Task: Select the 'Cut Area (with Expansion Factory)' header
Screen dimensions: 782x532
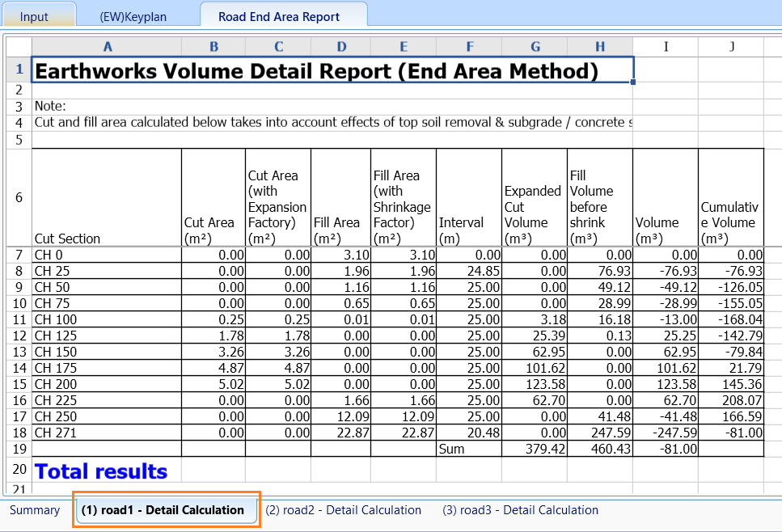Action: [x=278, y=197]
